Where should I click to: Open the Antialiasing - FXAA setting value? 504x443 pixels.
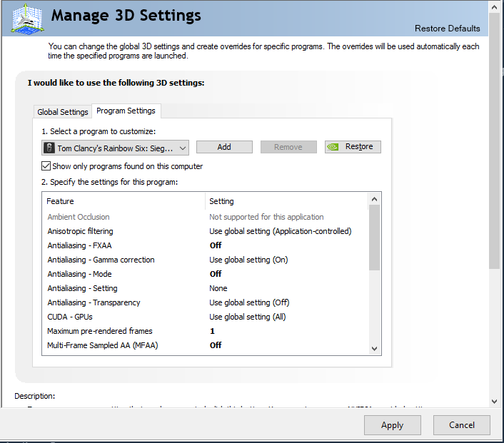[x=216, y=245]
